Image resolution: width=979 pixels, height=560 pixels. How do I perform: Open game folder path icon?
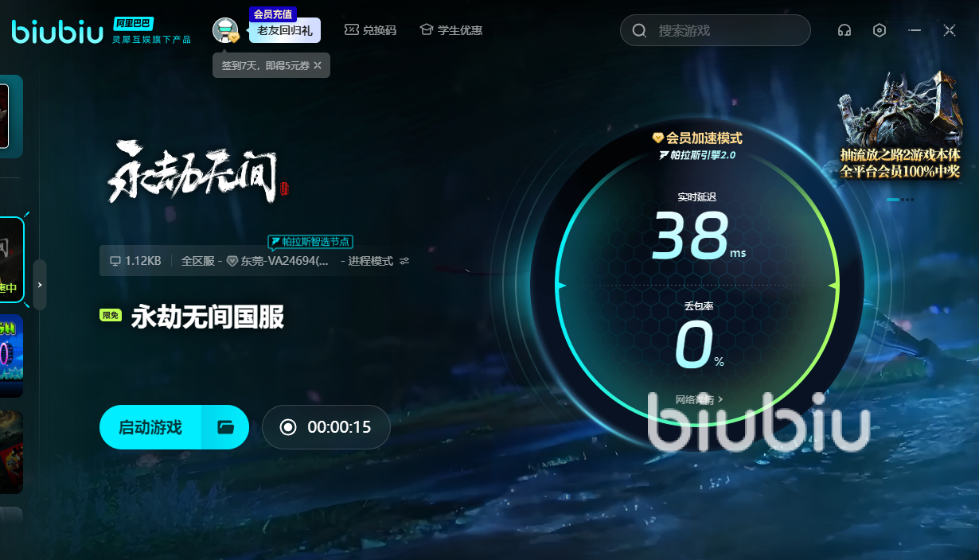pyautogui.click(x=226, y=427)
